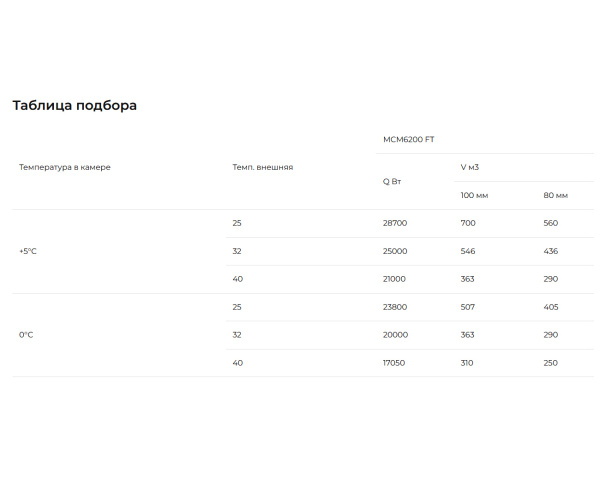Select the 'Таблица подбора' heading
Image resolution: width=600 pixels, height=480 pixels.
(x=75, y=105)
